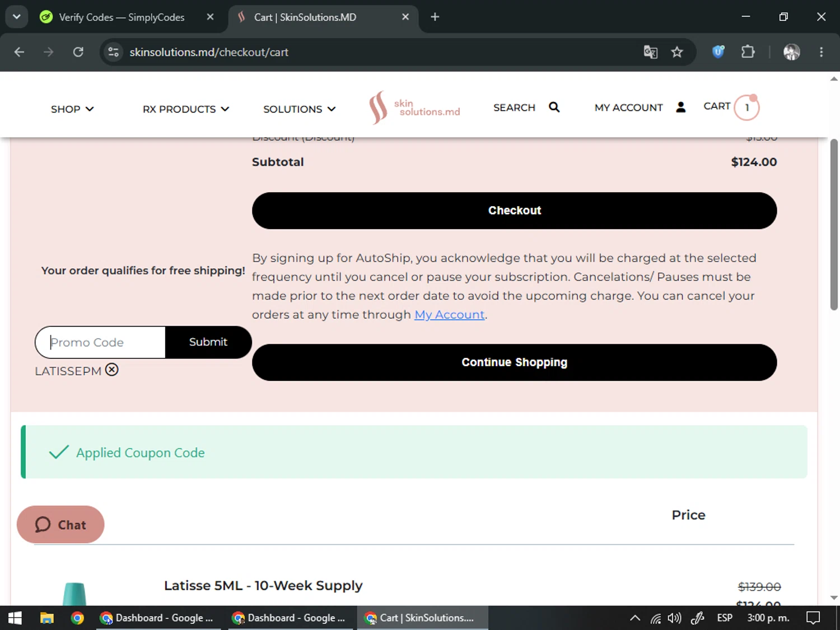
Task: Switch to Verify Codes — SimplyCodes tab
Action: [x=122, y=17]
